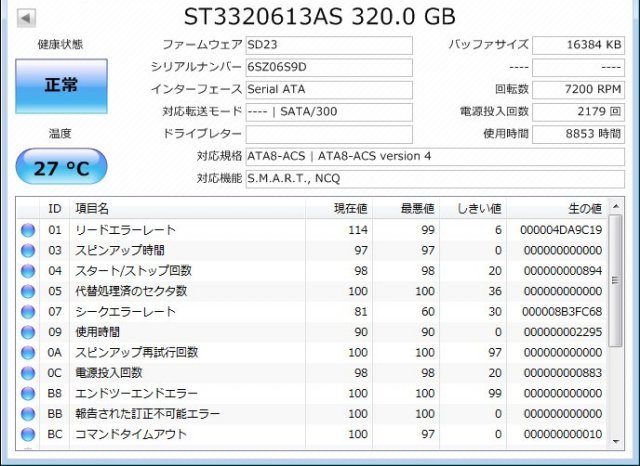Screen dimensions: 640x466
Task: Click threshold 97 in スピンアップ再試行回数 row
Action: click(495, 353)
